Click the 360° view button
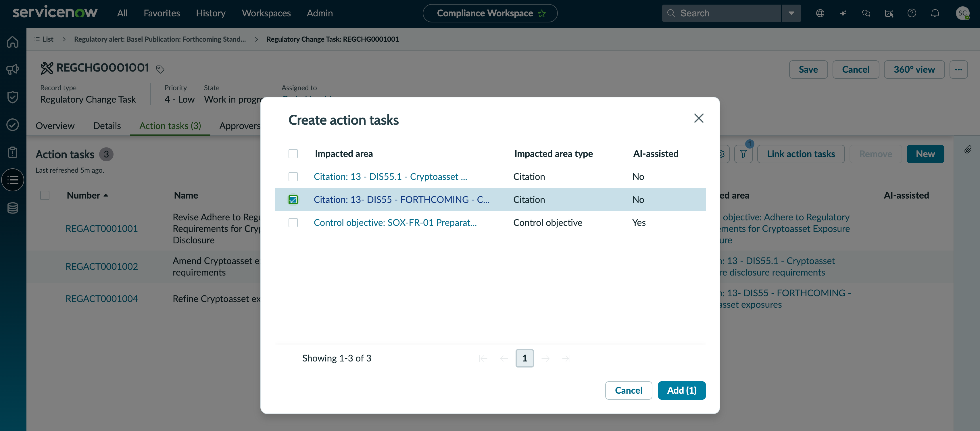Screen dimensions: 980x431 (x=914, y=70)
